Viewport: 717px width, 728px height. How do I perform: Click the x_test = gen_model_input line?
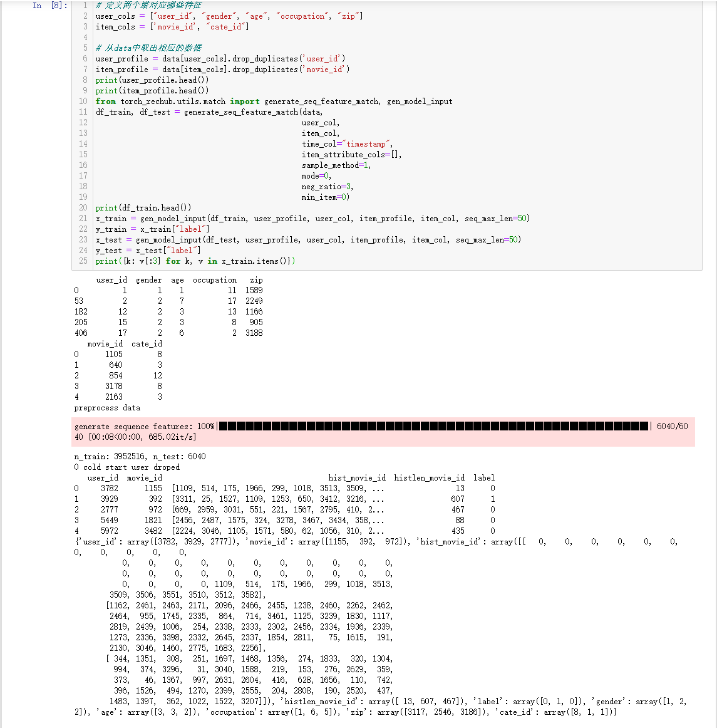click(x=308, y=240)
